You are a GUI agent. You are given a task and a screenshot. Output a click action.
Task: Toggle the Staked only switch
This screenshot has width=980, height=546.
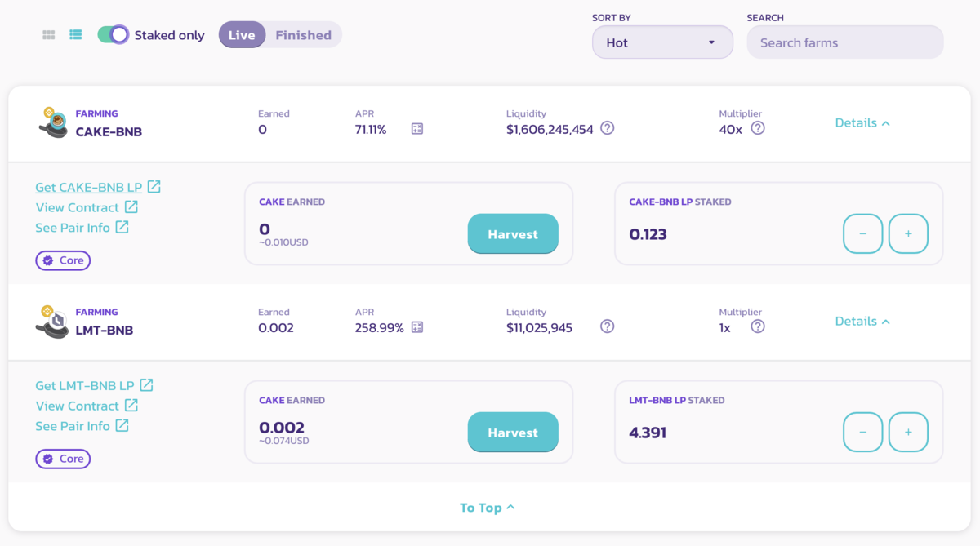(114, 34)
